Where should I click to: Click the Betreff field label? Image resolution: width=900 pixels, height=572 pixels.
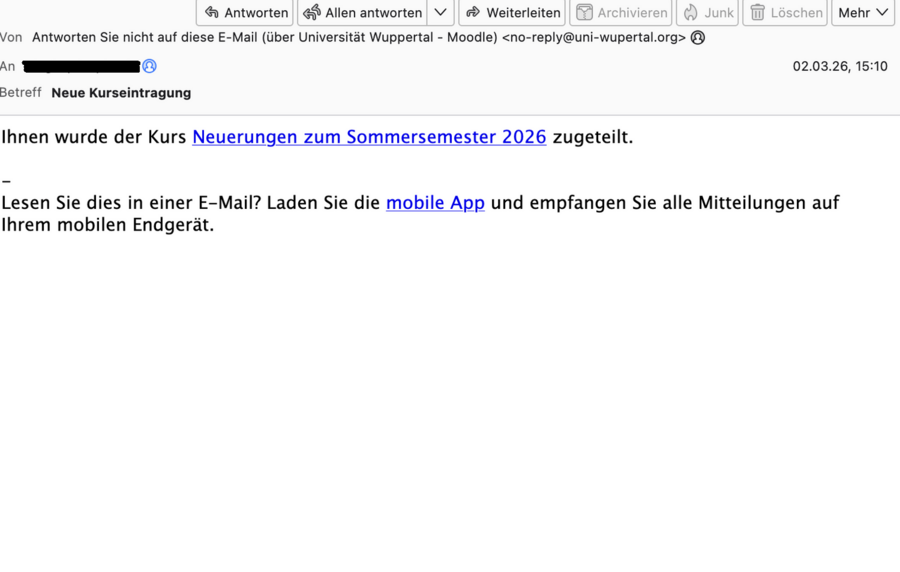[21, 93]
